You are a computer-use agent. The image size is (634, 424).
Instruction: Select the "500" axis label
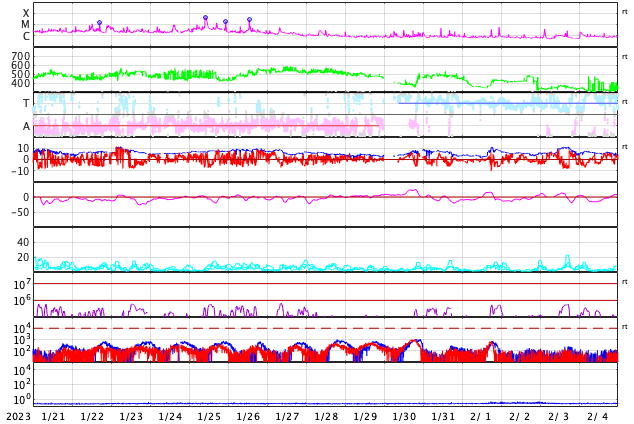click(21, 74)
